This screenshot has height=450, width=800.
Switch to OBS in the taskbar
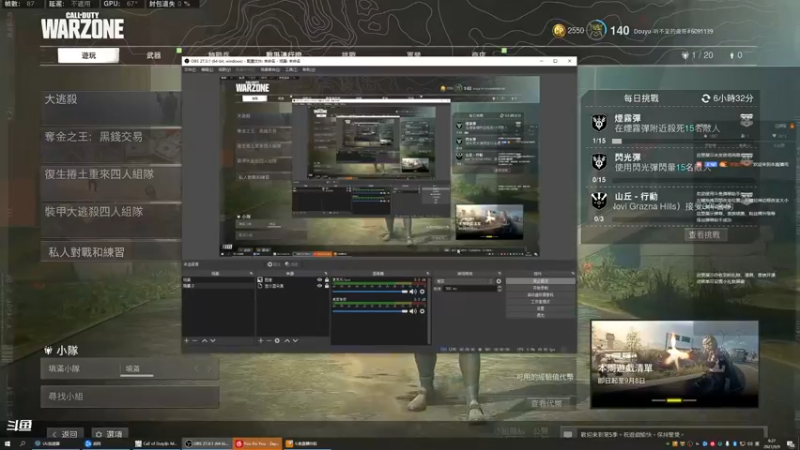click(x=207, y=444)
